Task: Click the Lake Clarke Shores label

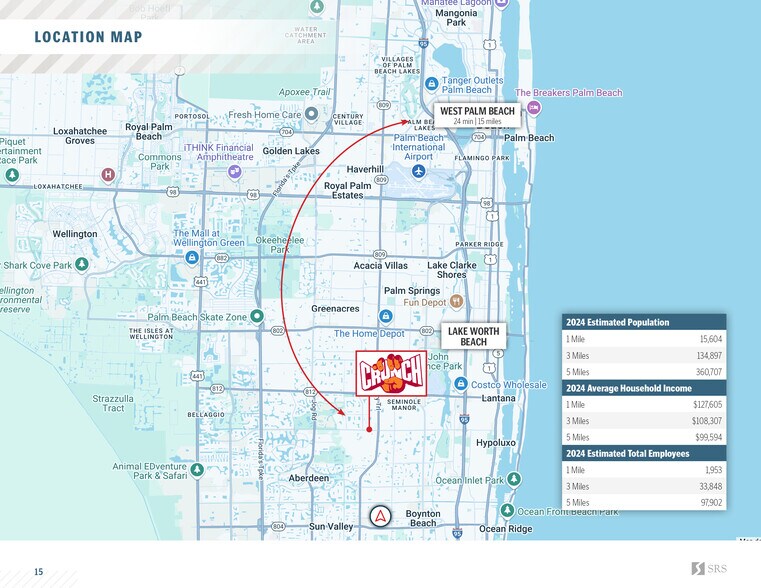Action: (x=452, y=270)
